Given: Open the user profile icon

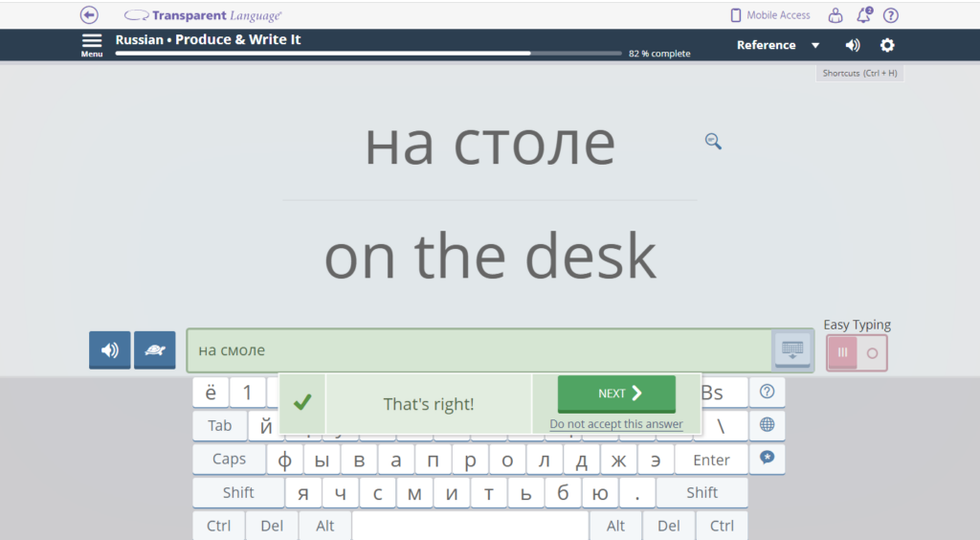Looking at the screenshot, I should click(835, 15).
